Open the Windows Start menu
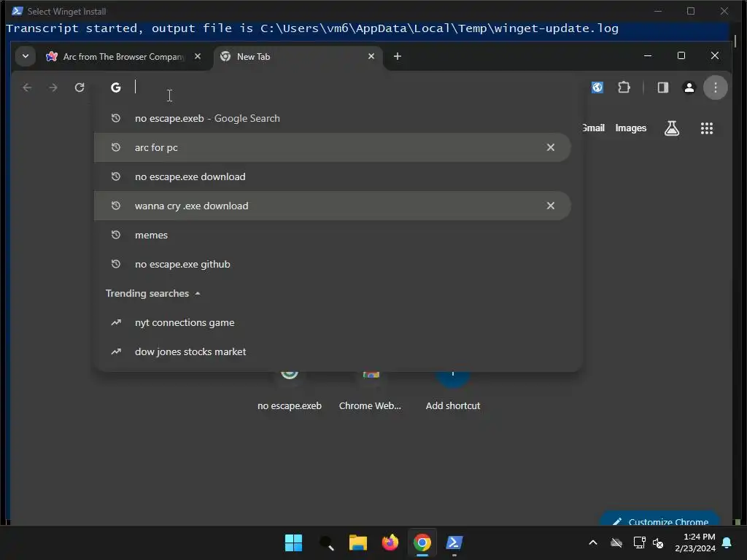Viewport: 747px width, 560px height. (293, 542)
